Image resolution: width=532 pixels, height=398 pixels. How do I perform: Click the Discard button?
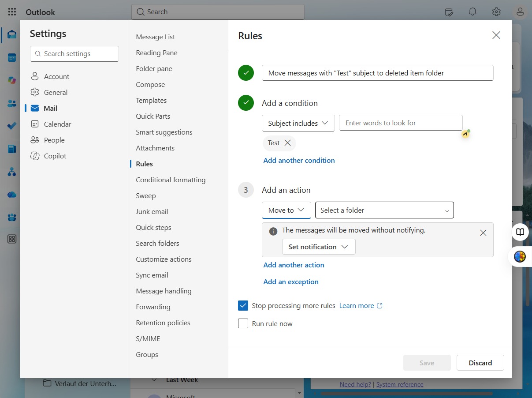(480, 363)
